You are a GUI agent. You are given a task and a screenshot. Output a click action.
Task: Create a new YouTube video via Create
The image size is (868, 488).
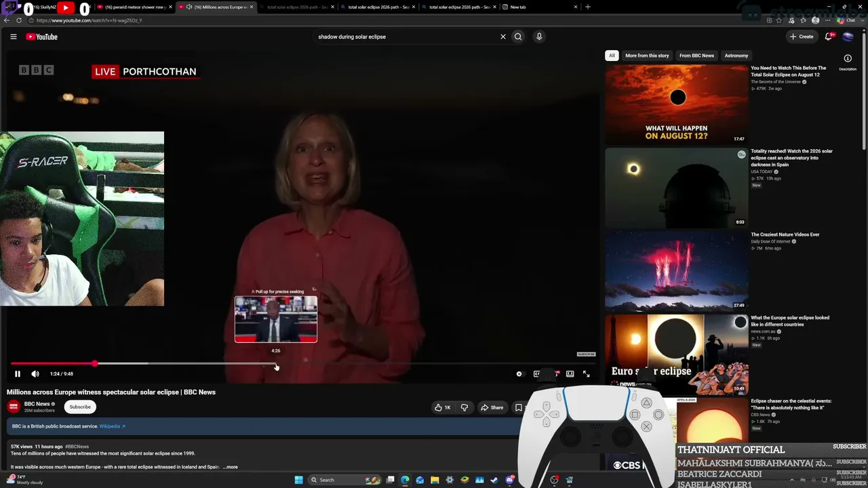click(x=802, y=37)
